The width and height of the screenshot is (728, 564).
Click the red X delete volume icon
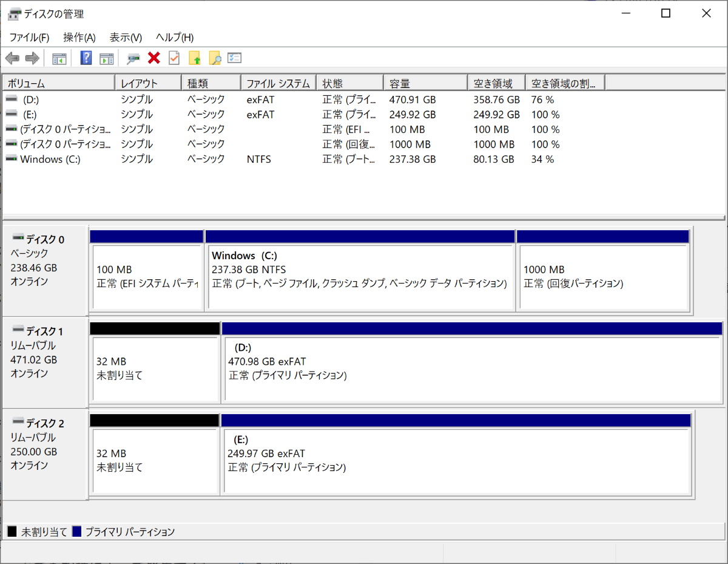[153, 58]
